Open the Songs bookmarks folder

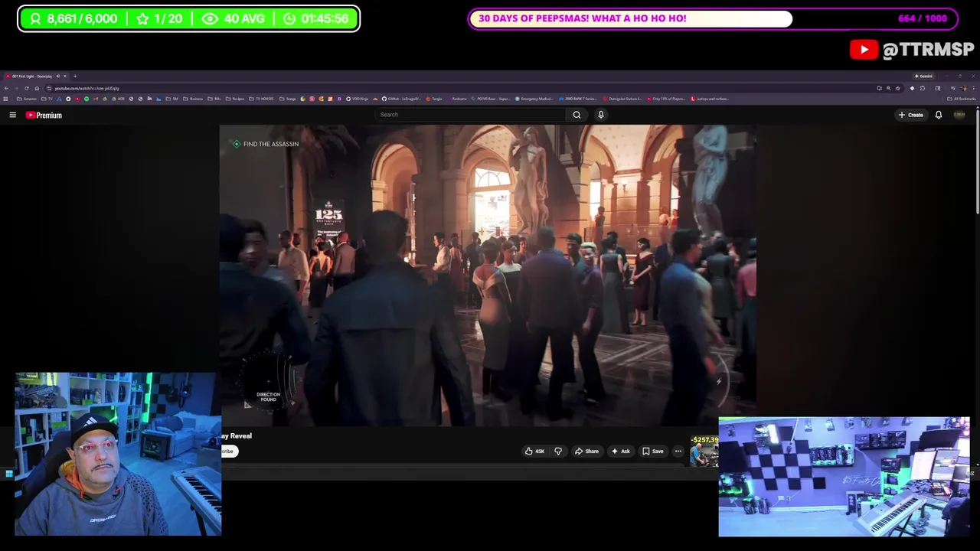pyautogui.click(x=288, y=99)
